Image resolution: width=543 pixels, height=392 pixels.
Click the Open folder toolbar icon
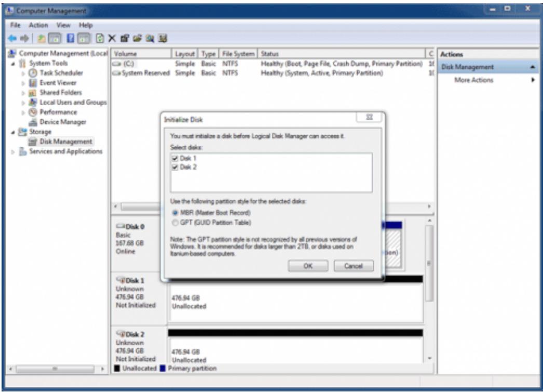tap(138, 38)
